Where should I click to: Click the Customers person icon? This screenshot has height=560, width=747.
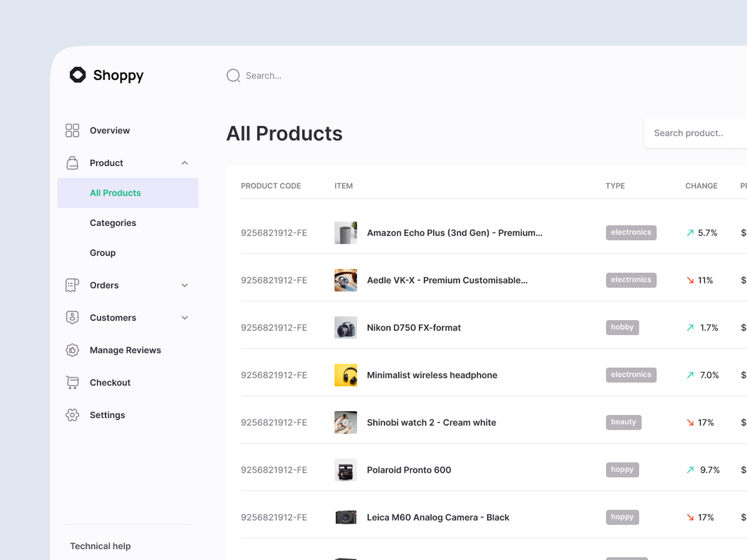pyautogui.click(x=72, y=317)
